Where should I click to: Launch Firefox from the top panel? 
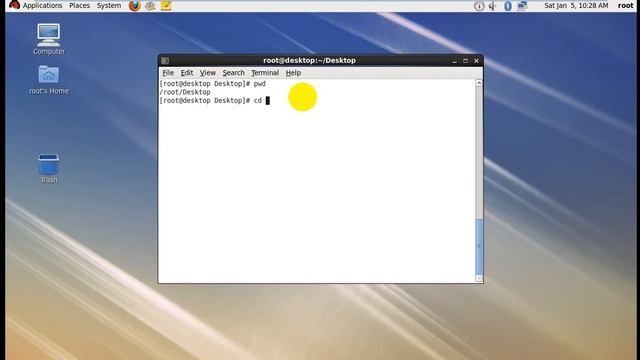tap(134, 6)
